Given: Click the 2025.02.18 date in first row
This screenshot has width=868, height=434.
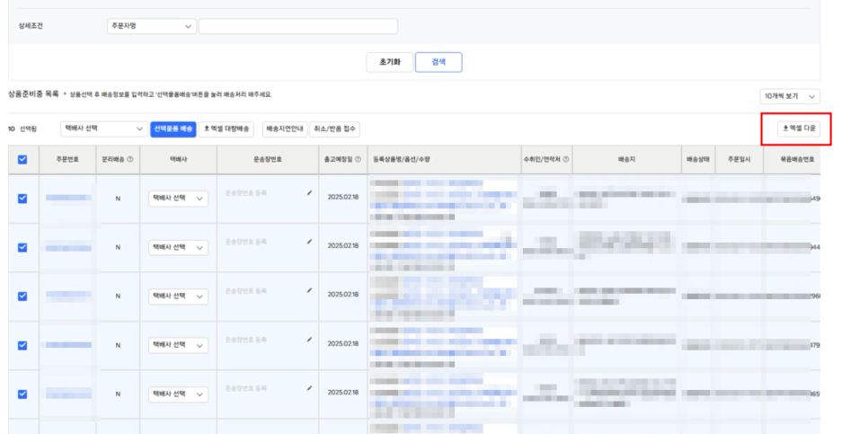Looking at the screenshot, I should (x=342, y=197).
